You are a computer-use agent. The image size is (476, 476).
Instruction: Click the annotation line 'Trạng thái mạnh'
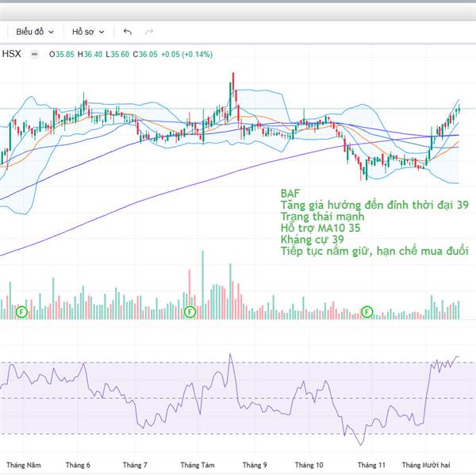(x=322, y=217)
